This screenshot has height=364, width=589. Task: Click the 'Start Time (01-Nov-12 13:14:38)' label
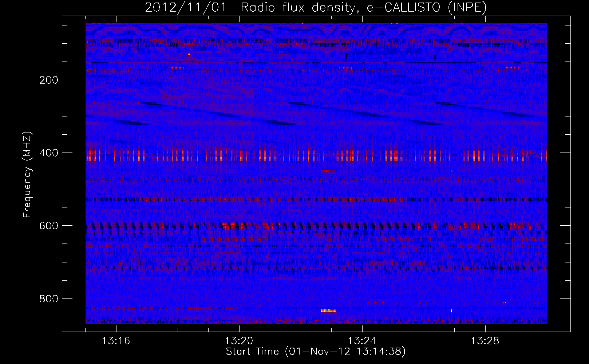[316, 352]
